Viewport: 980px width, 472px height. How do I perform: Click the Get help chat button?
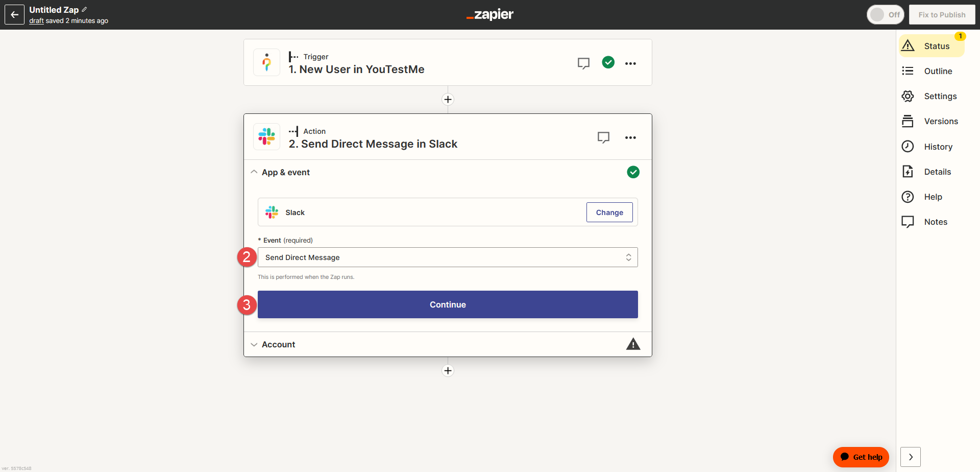(x=861, y=457)
